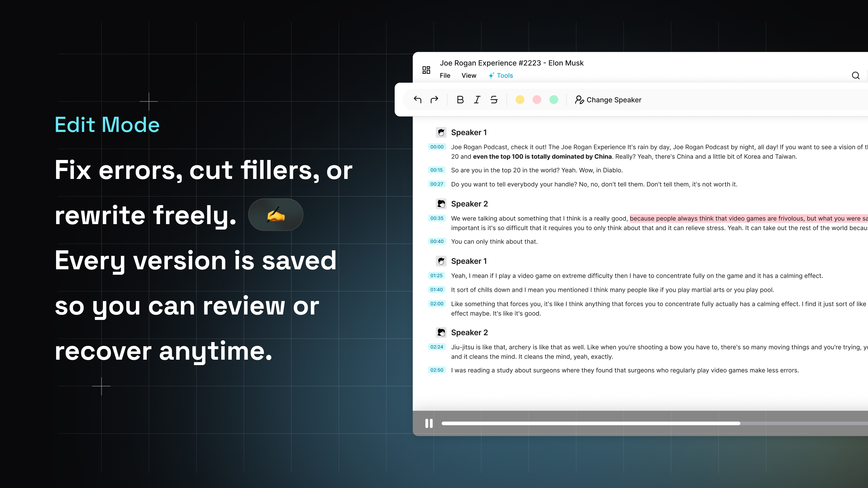Screen dimensions: 868x488
Task: Click the first Speaker 1 avatar
Action: [x=441, y=132]
